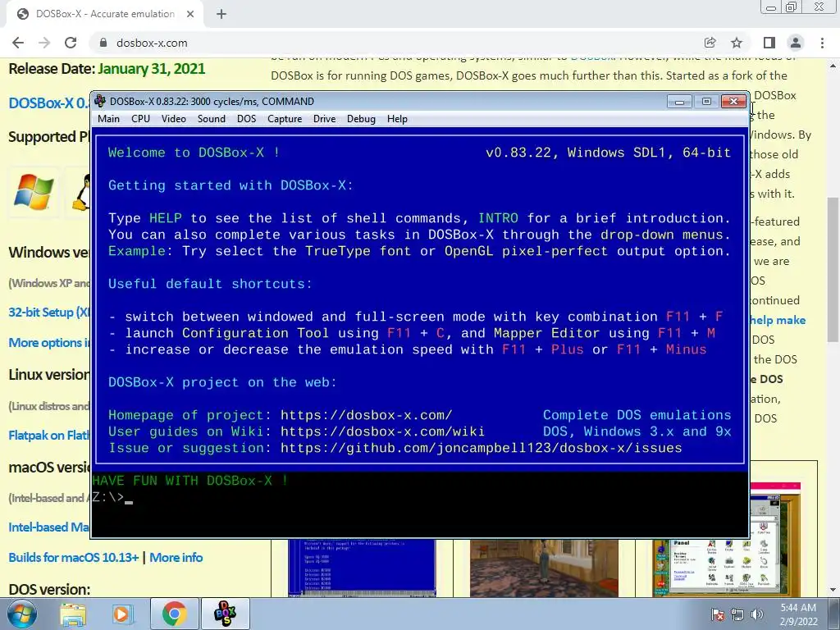Open Chrome three-dot menu
Viewport: 840px width, 630px height.
pyautogui.click(x=822, y=43)
